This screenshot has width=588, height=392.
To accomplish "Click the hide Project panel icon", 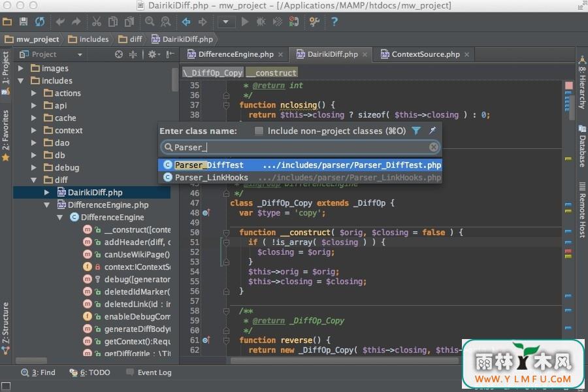I will click(171, 54).
